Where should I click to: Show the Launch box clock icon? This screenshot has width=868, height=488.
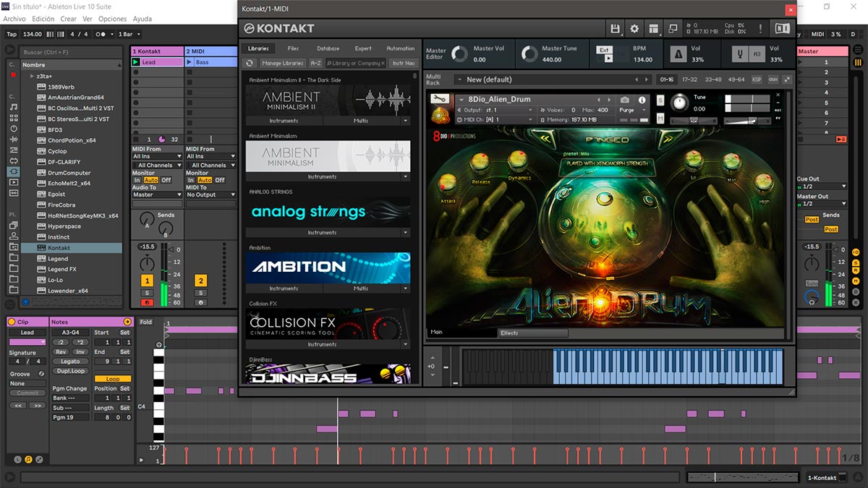tap(17, 459)
